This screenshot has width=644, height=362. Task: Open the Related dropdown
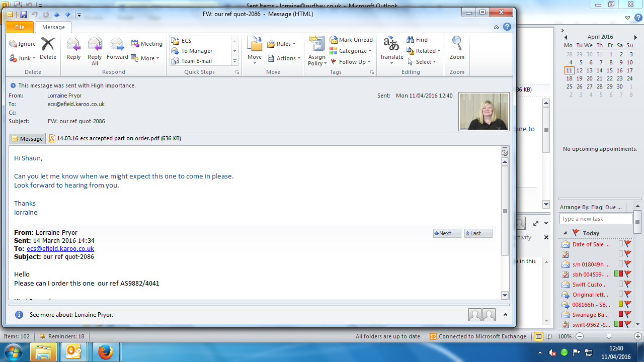click(x=424, y=51)
